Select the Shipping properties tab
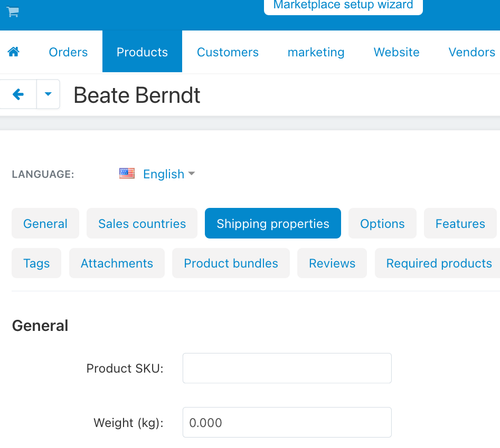This screenshot has height=448, width=500. (x=273, y=223)
